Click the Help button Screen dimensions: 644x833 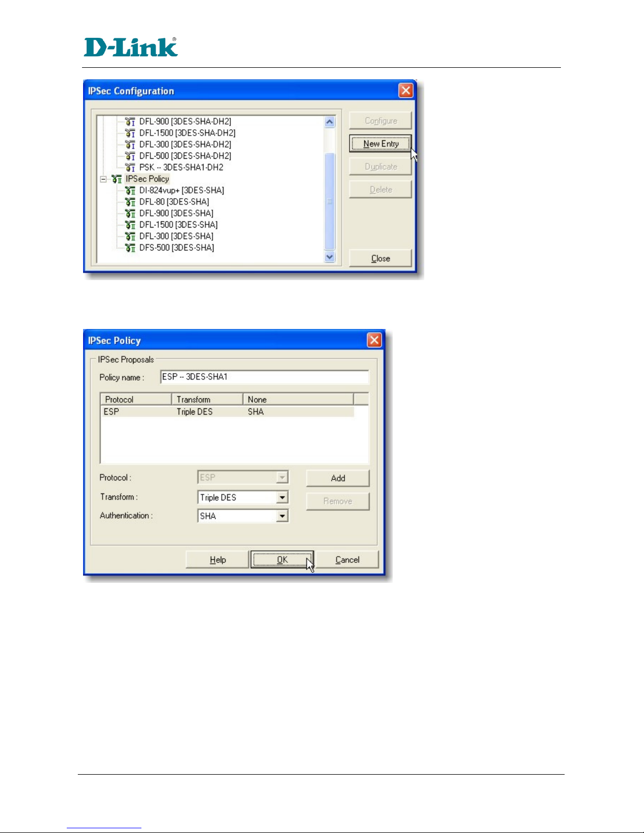[x=218, y=560]
